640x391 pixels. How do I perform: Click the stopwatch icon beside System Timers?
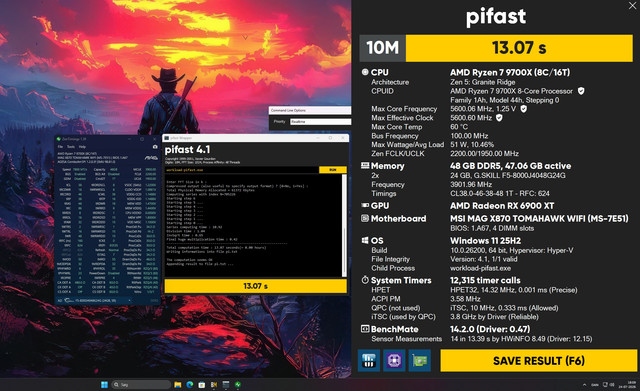pos(365,280)
